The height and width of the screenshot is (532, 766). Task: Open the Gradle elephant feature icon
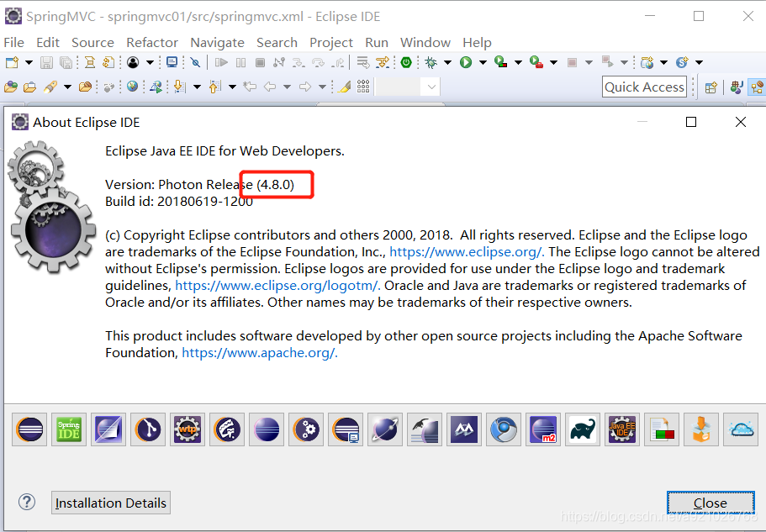pyautogui.click(x=583, y=429)
